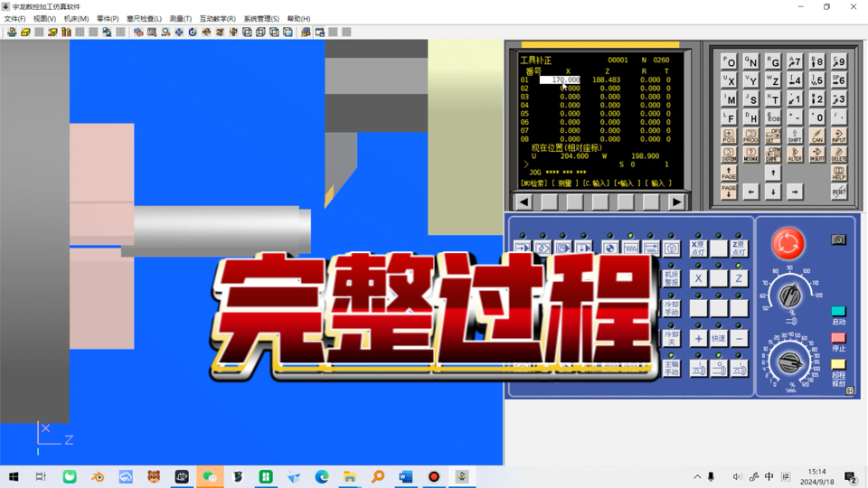Click the yellow 超程释放 overtravel release button
The height and width of the screenshot is (488, 868).
click(839, 364)
